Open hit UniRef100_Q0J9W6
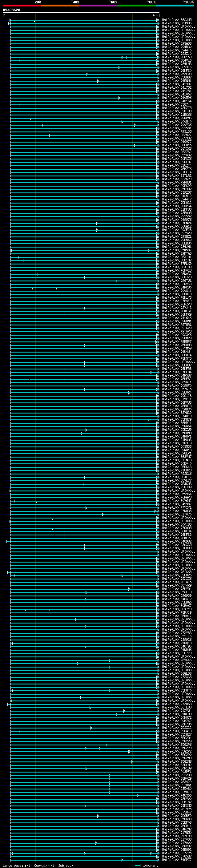 pyautogui.click(x=177, y=23)
